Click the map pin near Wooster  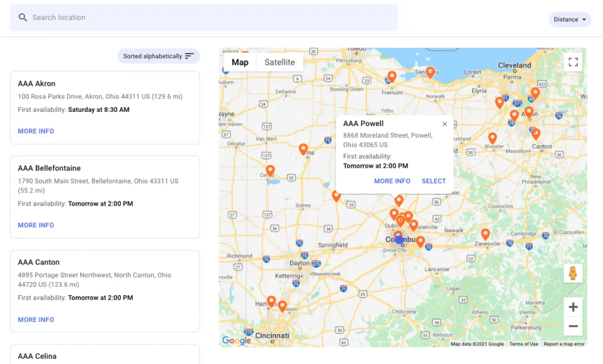[492, 138]
